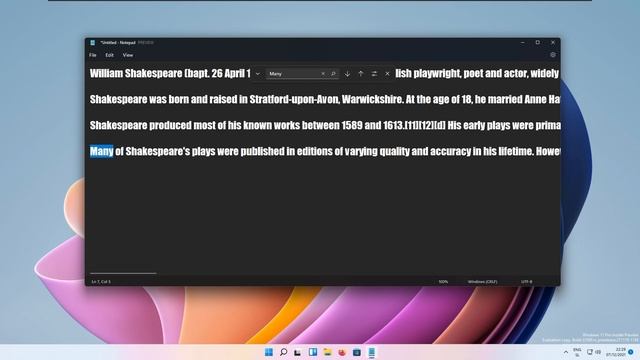Click the highlighted word 'Many' in the text
This screenshot has width=640, height=360.
[x=101, y=151]
